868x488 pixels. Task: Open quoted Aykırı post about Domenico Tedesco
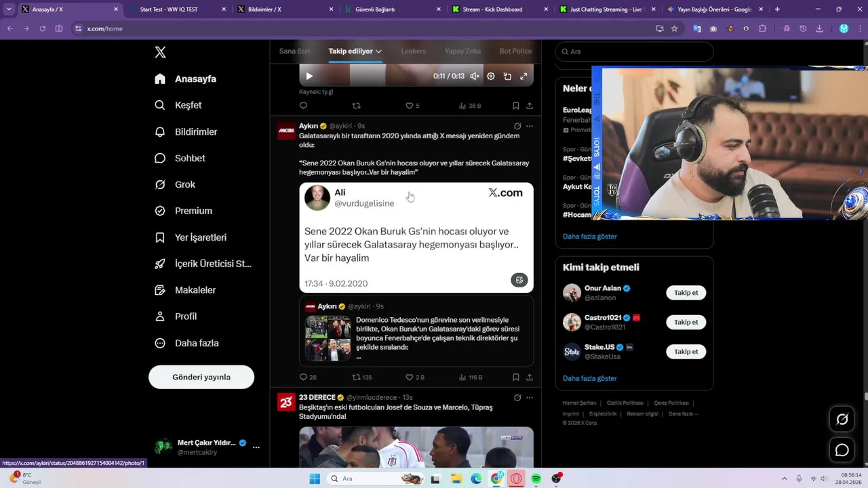(x=416, y=331)
